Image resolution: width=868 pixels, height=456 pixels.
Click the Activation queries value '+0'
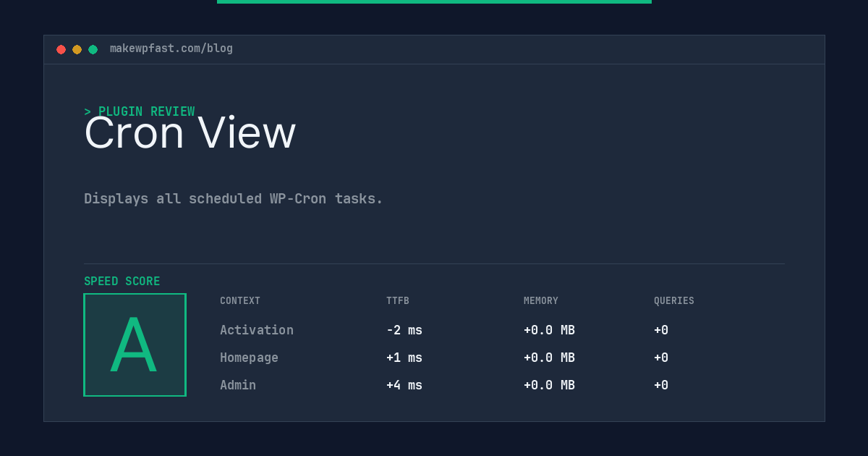point(661,330)
